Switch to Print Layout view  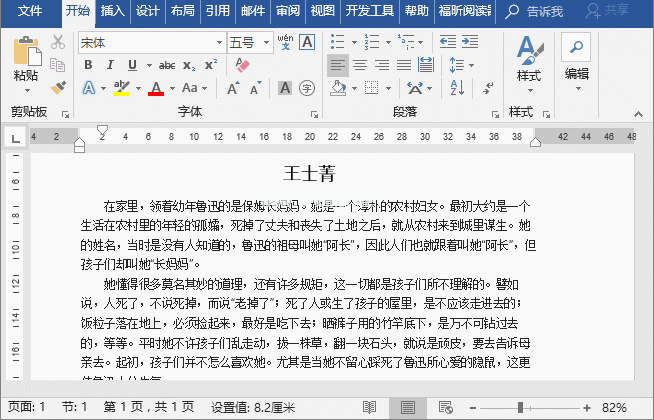click(407, 407)
